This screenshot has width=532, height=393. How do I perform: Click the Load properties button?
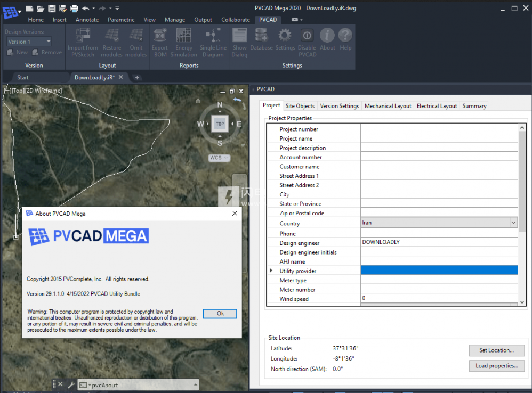click(496, 366)
